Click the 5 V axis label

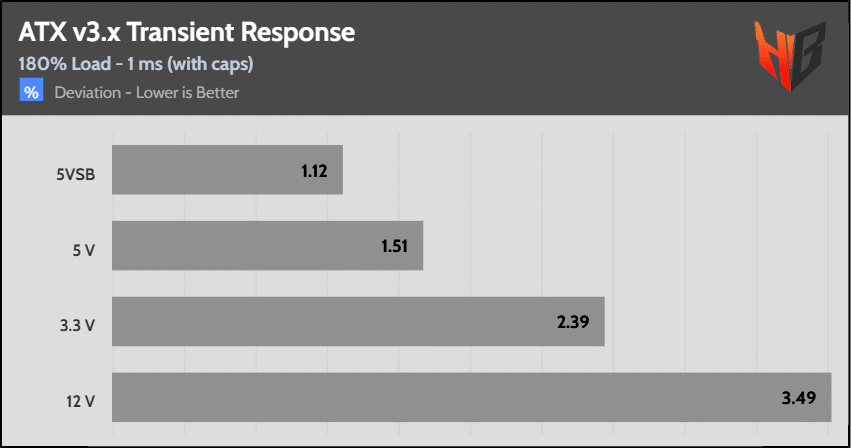click(x=84, y=250)
